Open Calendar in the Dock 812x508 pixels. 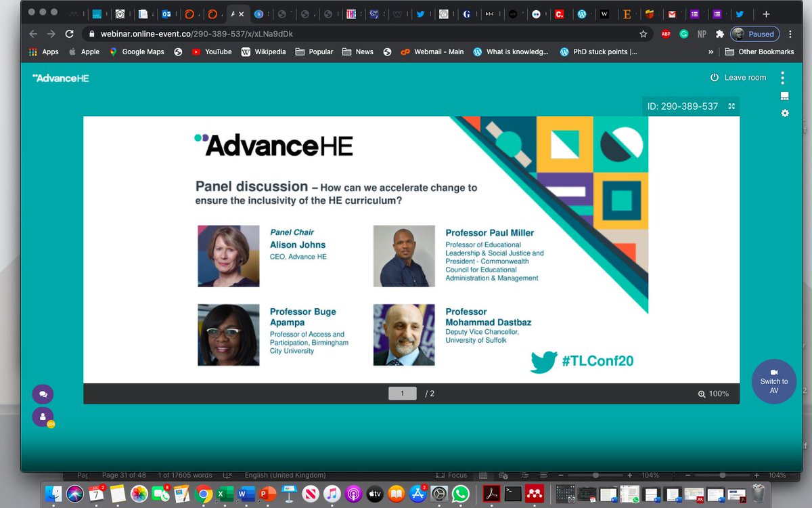pyautogui.click(x=97, y=494)
